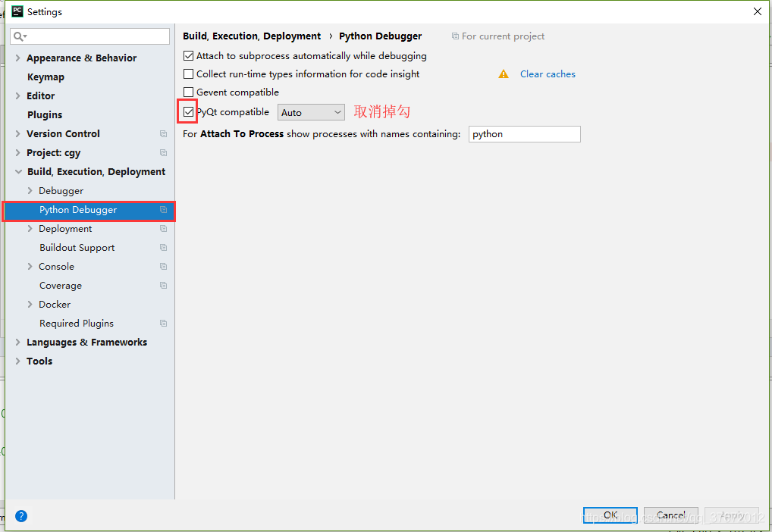Enable Collect run-time types information checkbox
The image size is (772, 532).
click(x=189, y=74)
